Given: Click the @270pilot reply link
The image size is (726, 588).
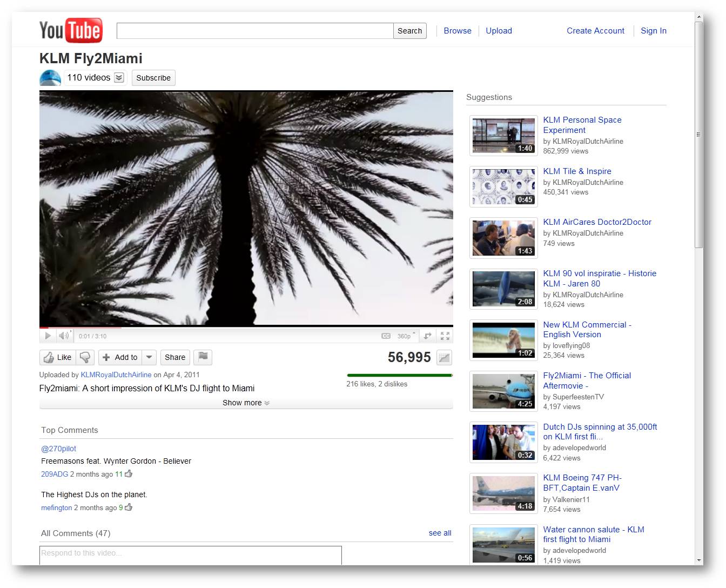Looking at the screenshot, I should 58,449.
